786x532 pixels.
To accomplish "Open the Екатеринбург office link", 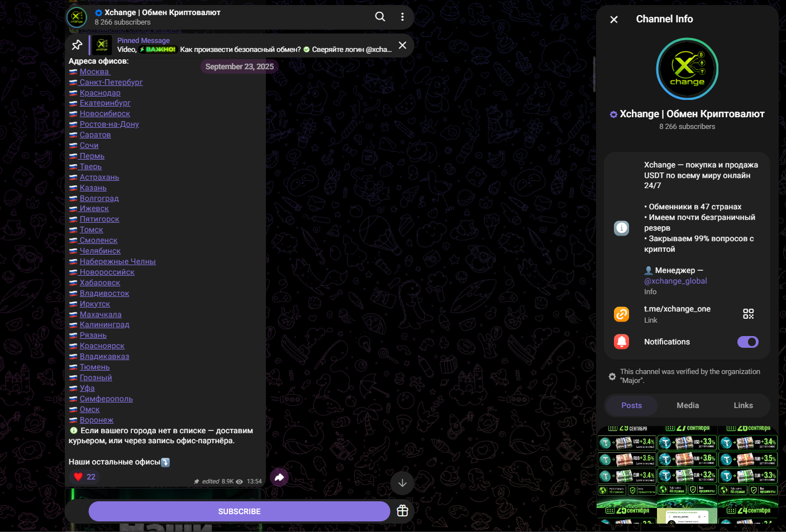I will click(x=105, y=103).
